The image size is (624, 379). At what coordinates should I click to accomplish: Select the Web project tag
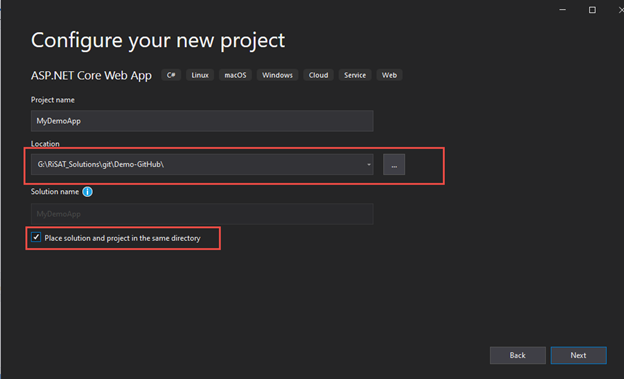389,75
